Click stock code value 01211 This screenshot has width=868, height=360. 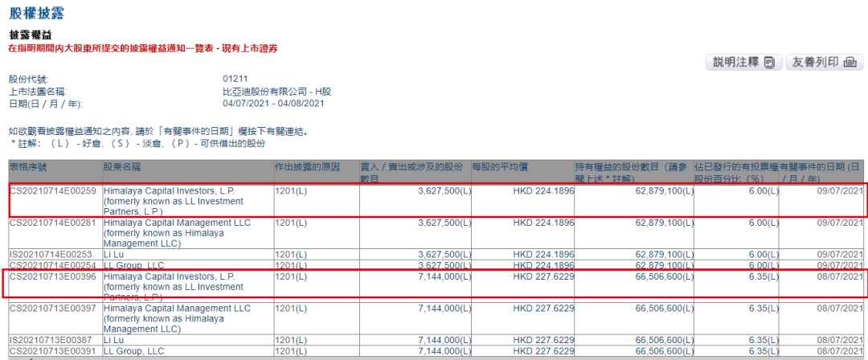(x=234, y=80)
